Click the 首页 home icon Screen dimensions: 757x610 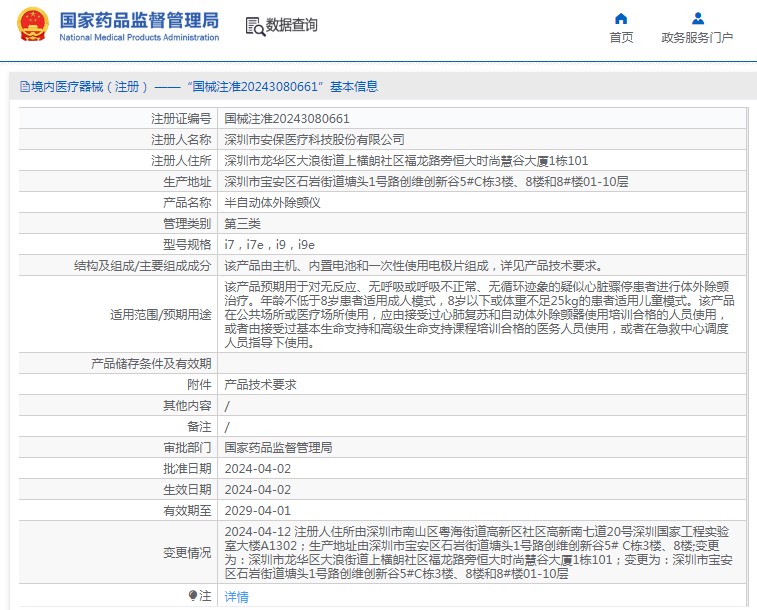[x=621, y=18]
